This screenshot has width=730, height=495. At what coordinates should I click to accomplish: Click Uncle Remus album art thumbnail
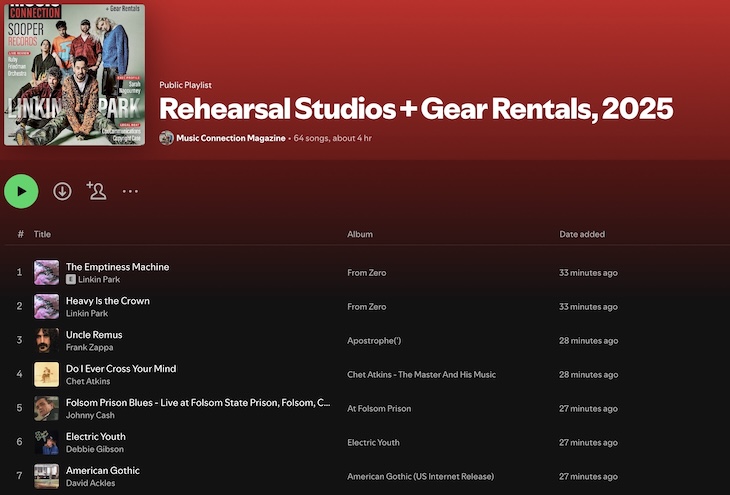tap(47, 340)
